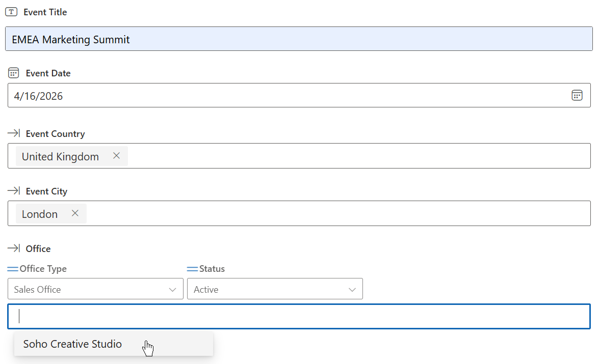Image resolution: width=599 pixels, height=364 pixels.
Task: Focus the empty Office search box
Action: [x=299, y=316]
